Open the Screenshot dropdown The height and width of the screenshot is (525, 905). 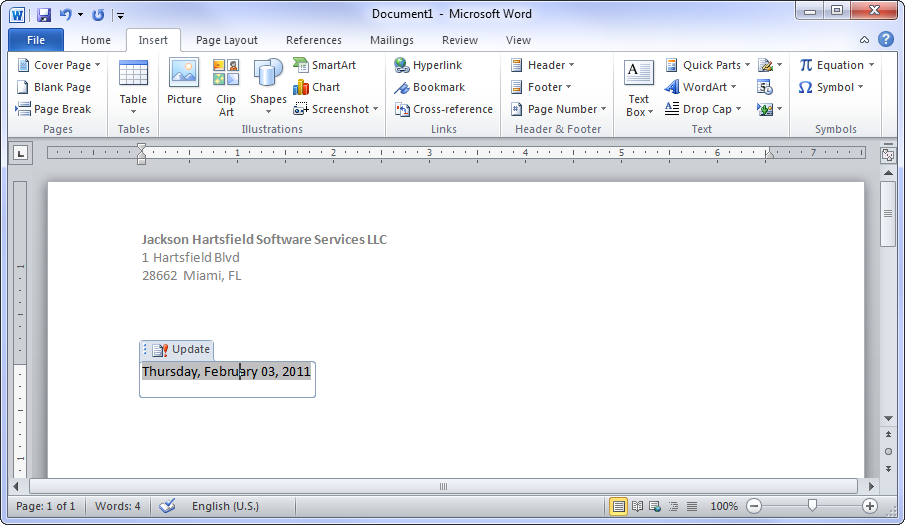pos(336,109)
